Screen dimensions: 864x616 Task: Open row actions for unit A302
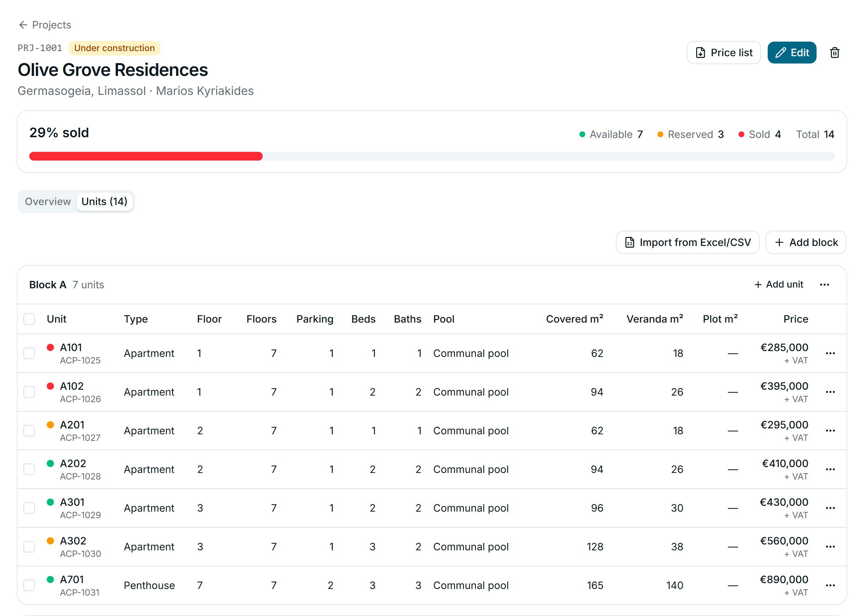[x=830, y=547]
